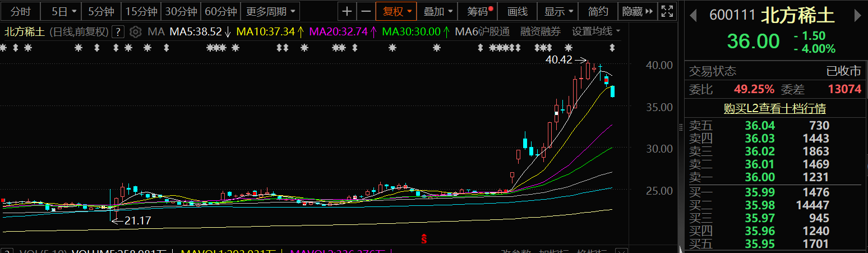
Task: Switch to the 分时 tab
Action: (21, 11)
